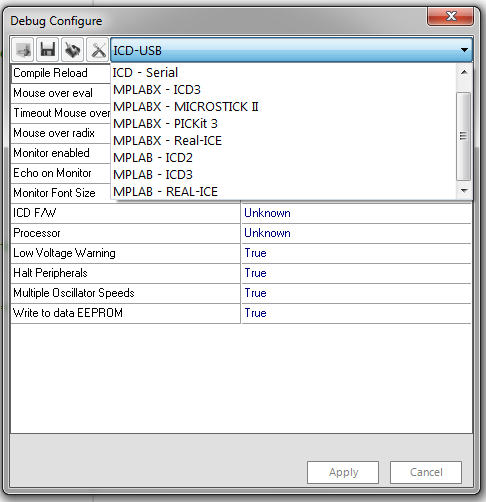Image resolution: width=486 pixels, height=502 pixels.
Task: Click the dropdown list scrollbar thumb
Action: (463, 136)
